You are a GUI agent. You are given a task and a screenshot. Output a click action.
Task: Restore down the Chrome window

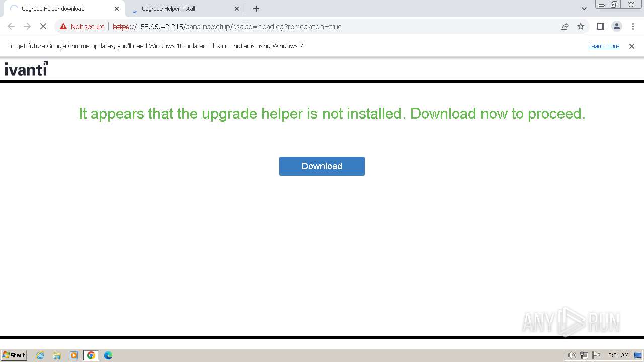614,5
